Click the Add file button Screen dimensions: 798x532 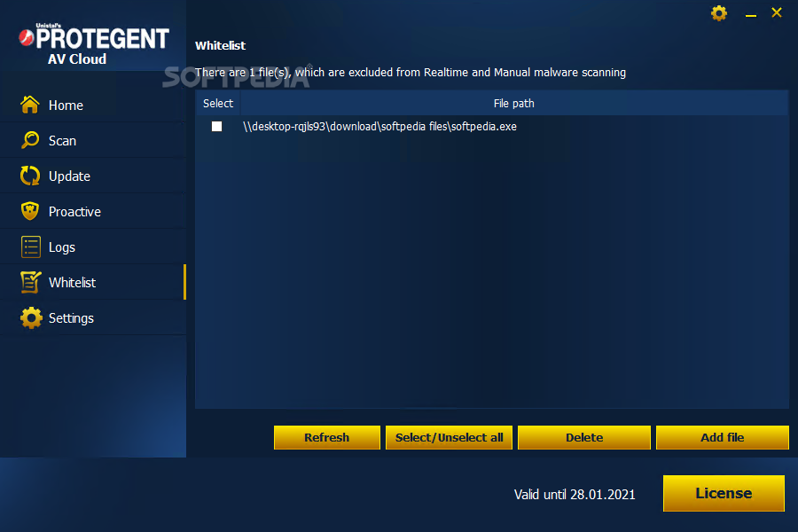[722, 437]
